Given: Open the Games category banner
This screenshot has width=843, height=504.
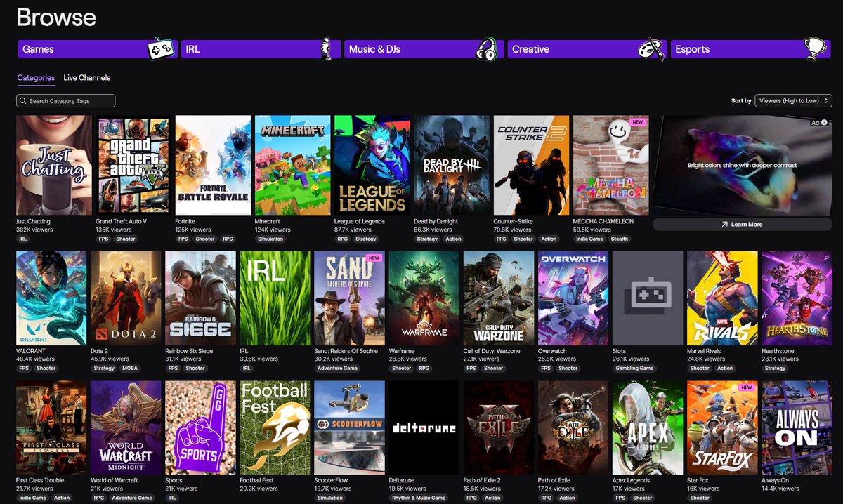Looking at the screenshot, I should 96,49.
